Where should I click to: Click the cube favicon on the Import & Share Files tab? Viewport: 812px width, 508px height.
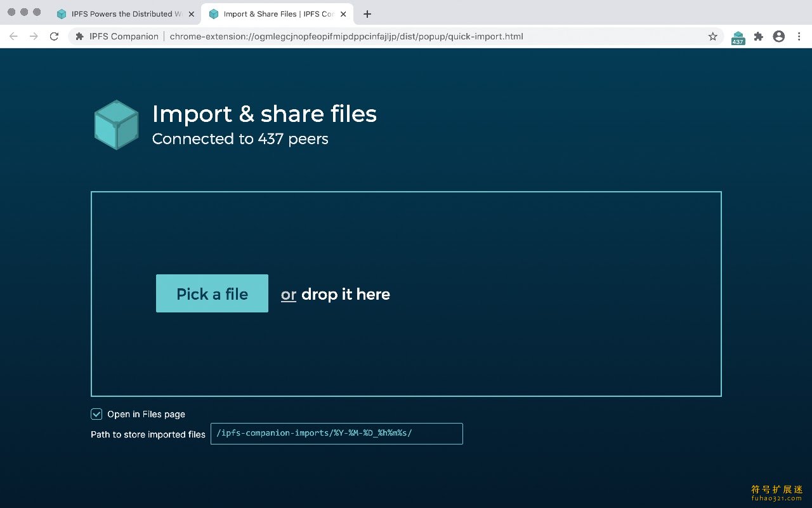[x=214, y=14]
